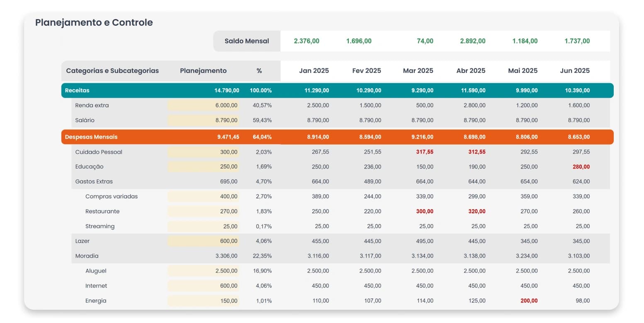Click the Jun 2025 column header
This screenshot has height=323, width=644.
click(x=575, y=71)
